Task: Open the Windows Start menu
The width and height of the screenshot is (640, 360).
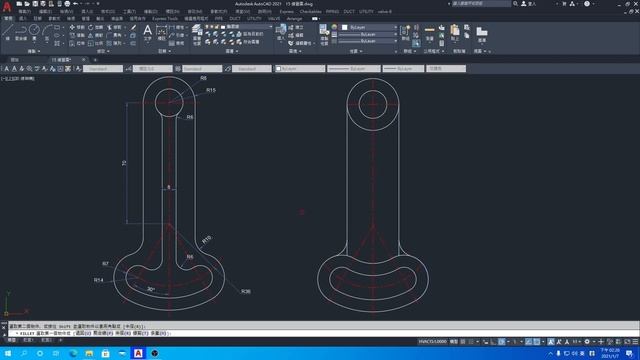Action: click(x=7, y=353)
